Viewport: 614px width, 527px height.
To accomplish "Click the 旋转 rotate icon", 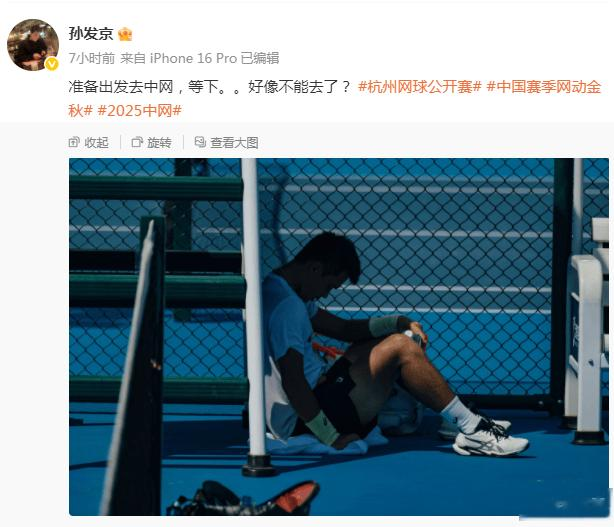I will 137,142.
